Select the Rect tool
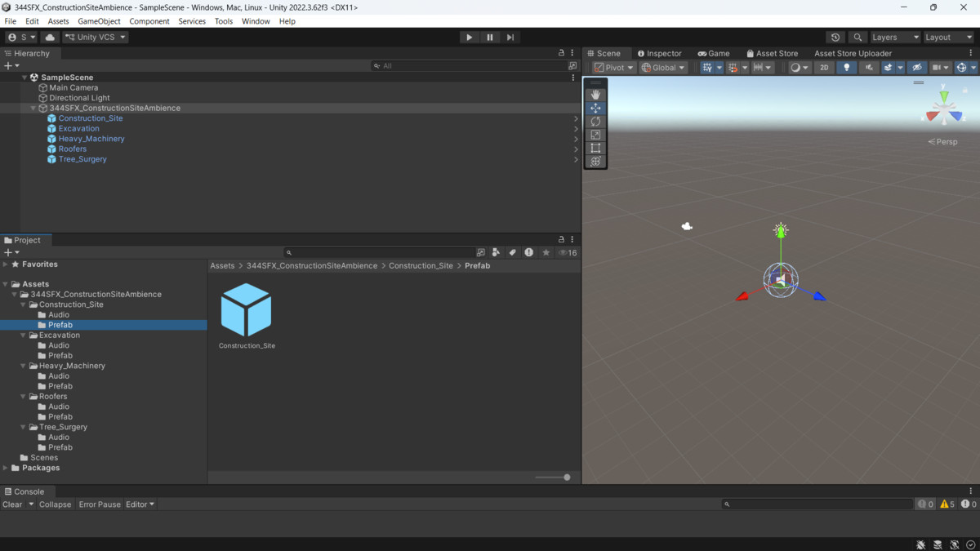The height and width of the screenshot is (551, 980). click(595, 148)
